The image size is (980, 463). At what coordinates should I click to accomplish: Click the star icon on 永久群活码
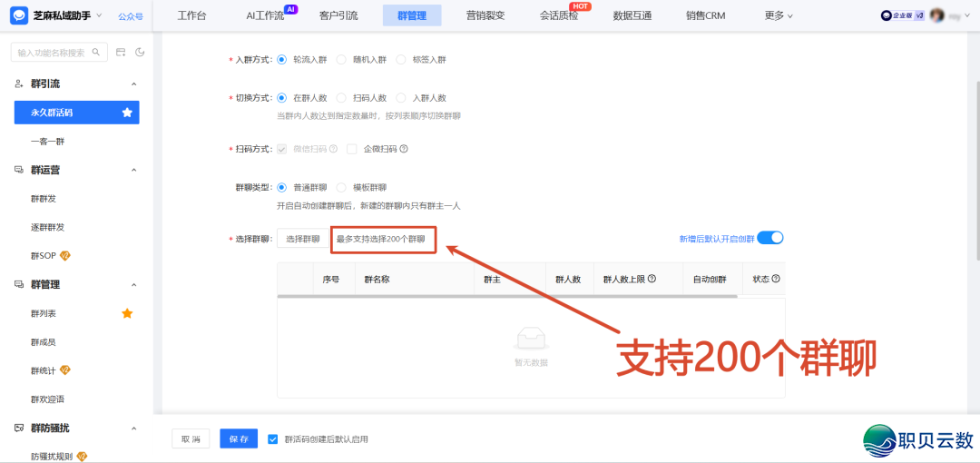click(127, 113)
